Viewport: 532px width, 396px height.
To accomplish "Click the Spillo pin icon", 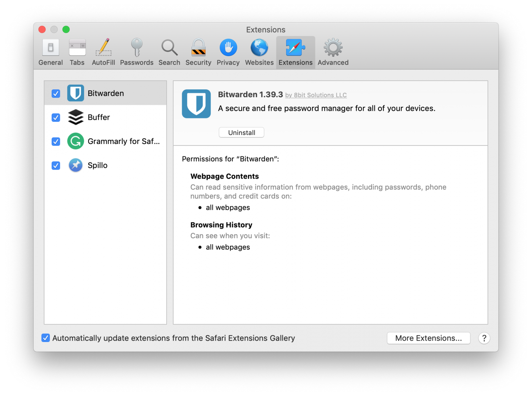I will pos(76,165).
